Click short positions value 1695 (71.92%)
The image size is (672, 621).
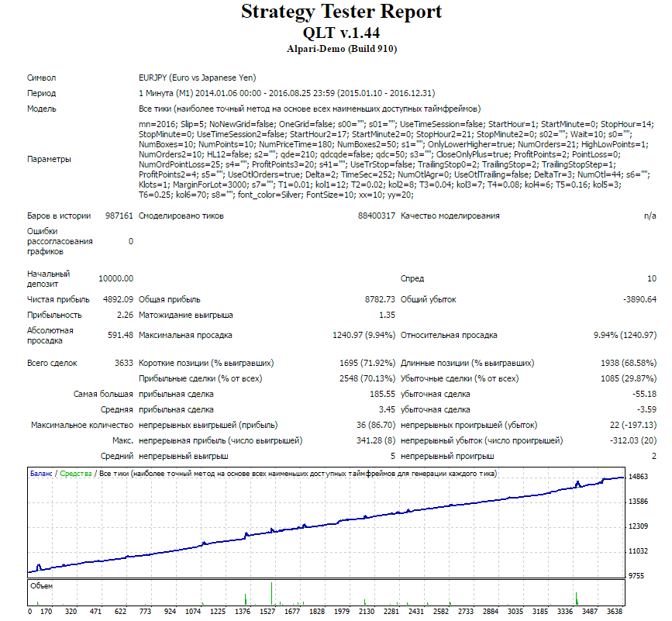click(367, 363)
